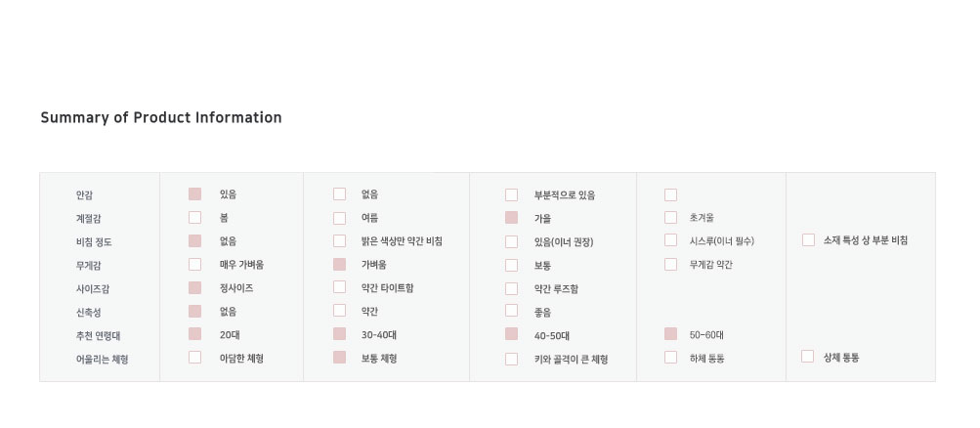
Task: Check the 약간 루즈함 option
Action: pyautogui.click(x=511, y=288)
